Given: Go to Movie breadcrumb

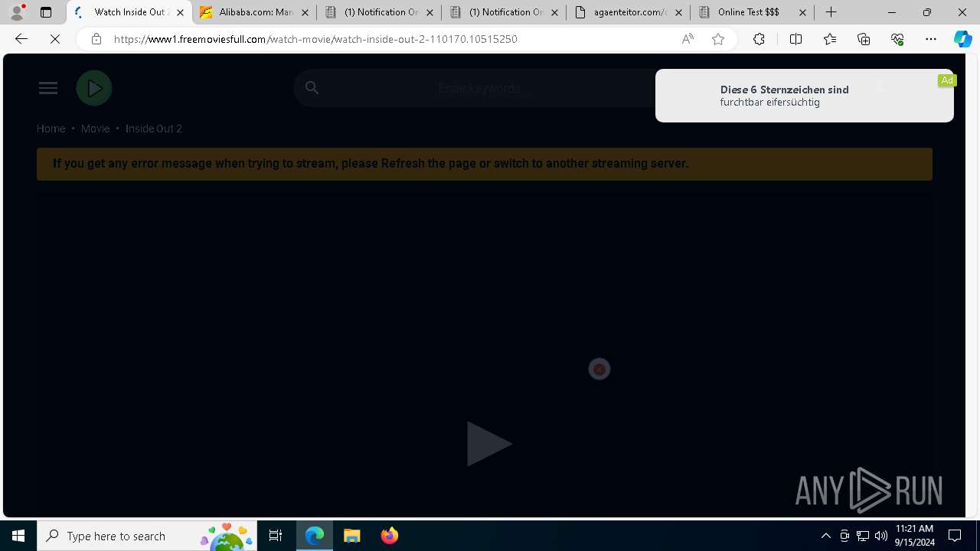Looking at the screenshot, I should [95, 129].
